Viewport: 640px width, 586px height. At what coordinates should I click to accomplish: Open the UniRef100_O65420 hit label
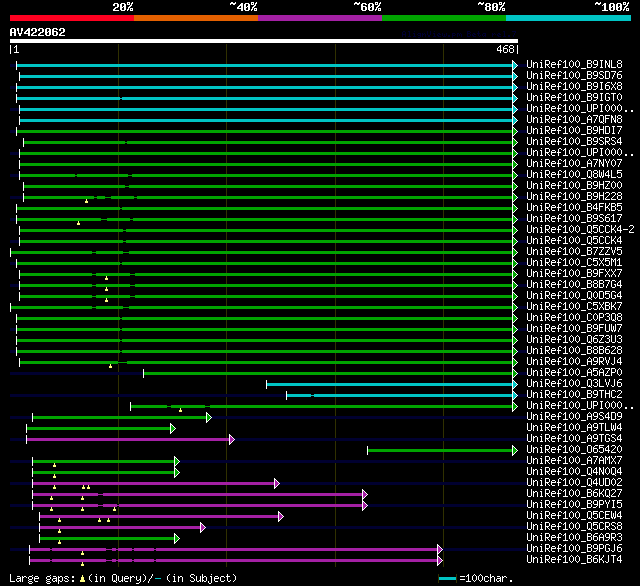(x=573, y=450)
